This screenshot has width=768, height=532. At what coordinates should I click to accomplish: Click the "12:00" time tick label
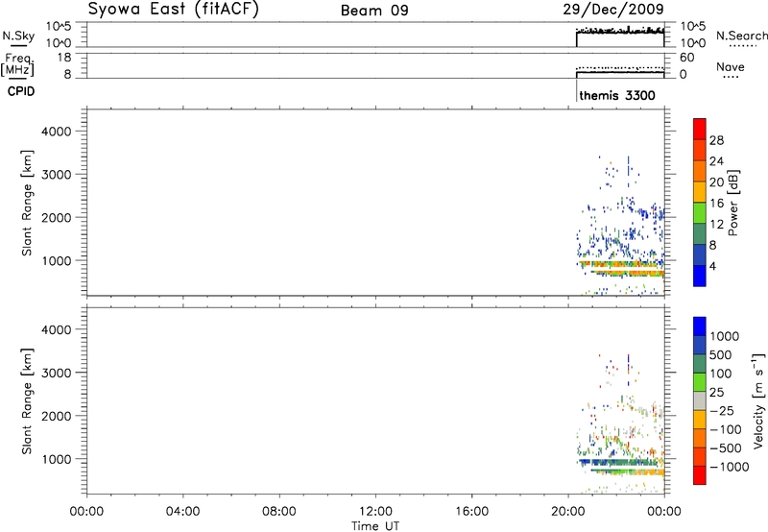(375, 512)
